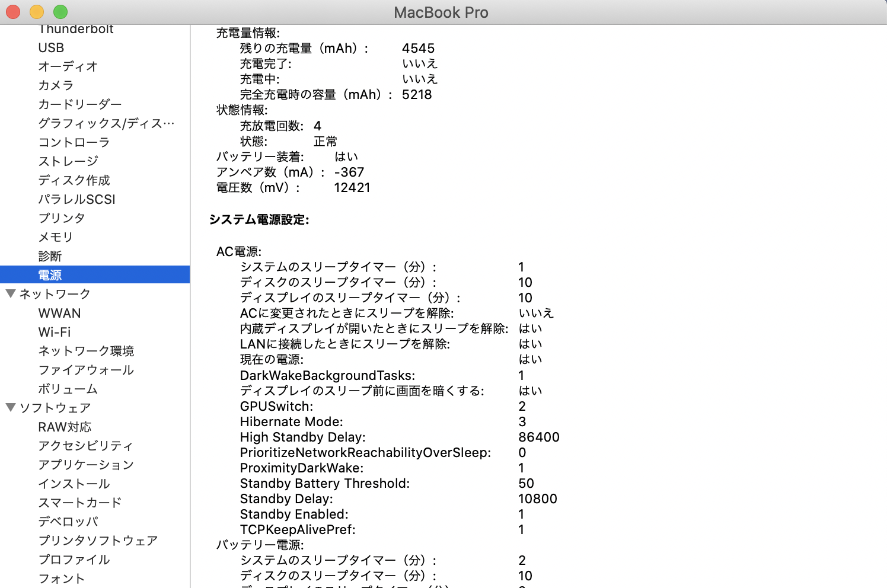Screen dimensions: 887x588
Task: Click the highlighted 電源 item
Action: (x=50, y=275)
